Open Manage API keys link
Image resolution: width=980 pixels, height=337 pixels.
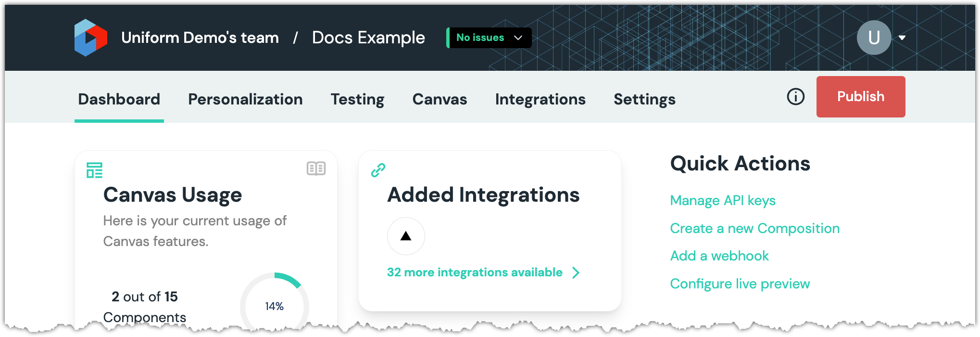pos(723,200)
